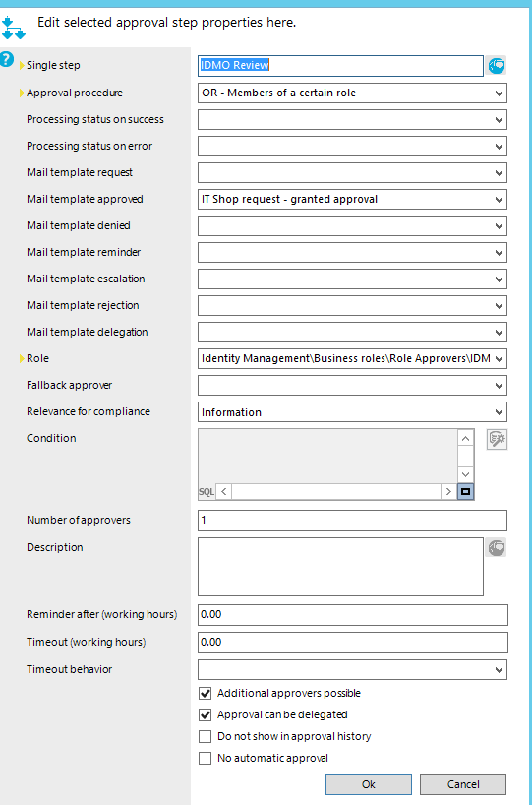Click the Number of approvers input field
The image size is (532, 805).
coord(352,521)
